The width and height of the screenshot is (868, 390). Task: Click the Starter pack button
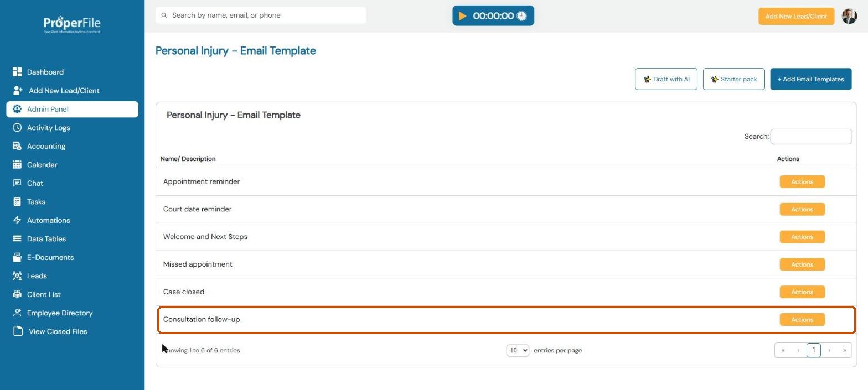click(x=734, y=79)
